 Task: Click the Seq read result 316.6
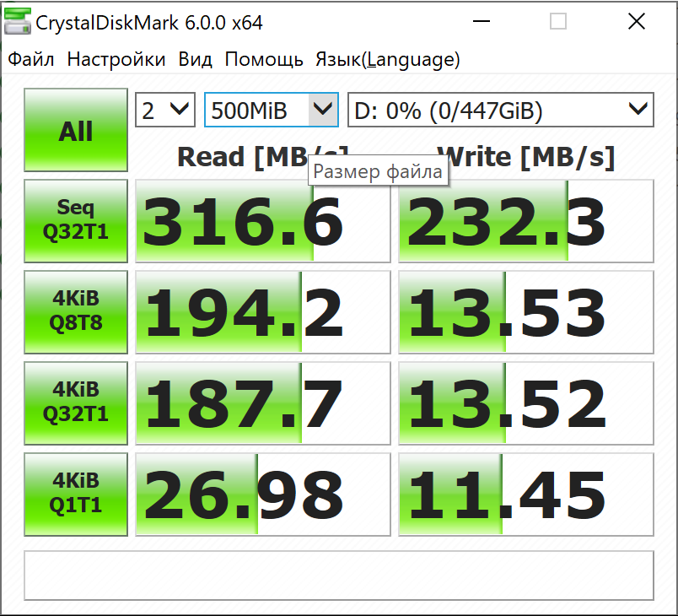[x=263, y=221]
